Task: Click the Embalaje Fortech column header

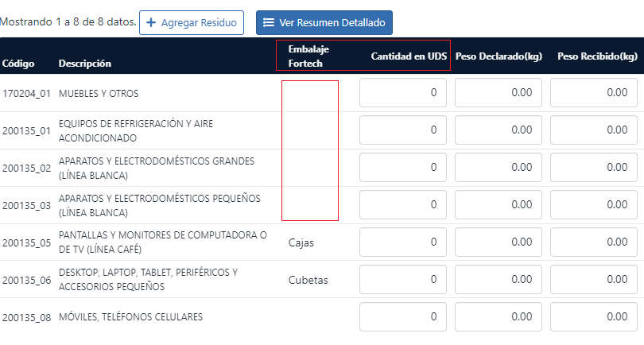Action: pyautogui.click(x=308, y=56)
